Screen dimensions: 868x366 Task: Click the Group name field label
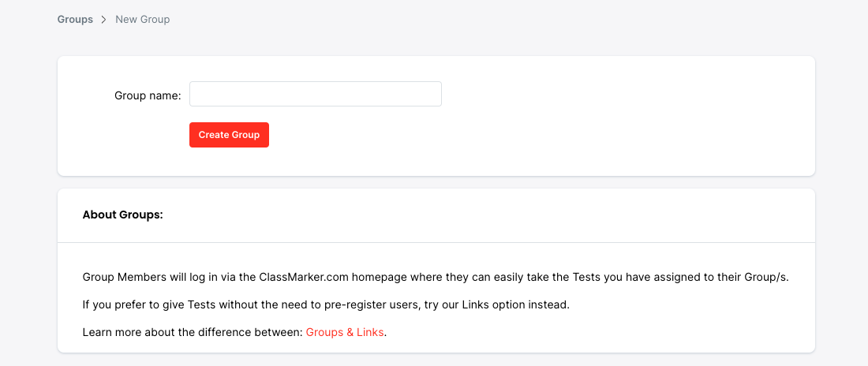148,95
